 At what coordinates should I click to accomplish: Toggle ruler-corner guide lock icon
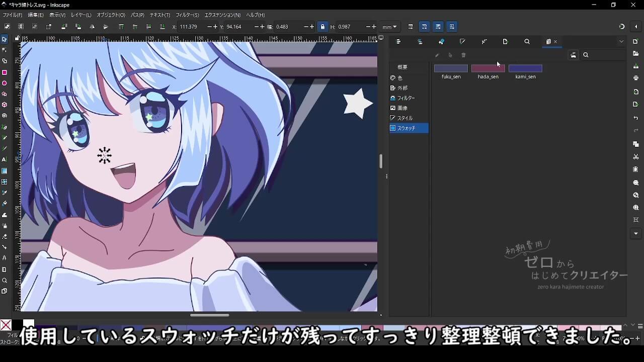[17, 38]
